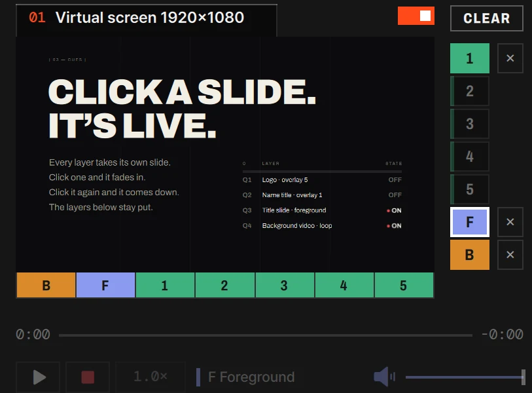Screen dimensions: 532x393
Task: Select active green layer 1 in side column
Action: [x=470, y=58]
